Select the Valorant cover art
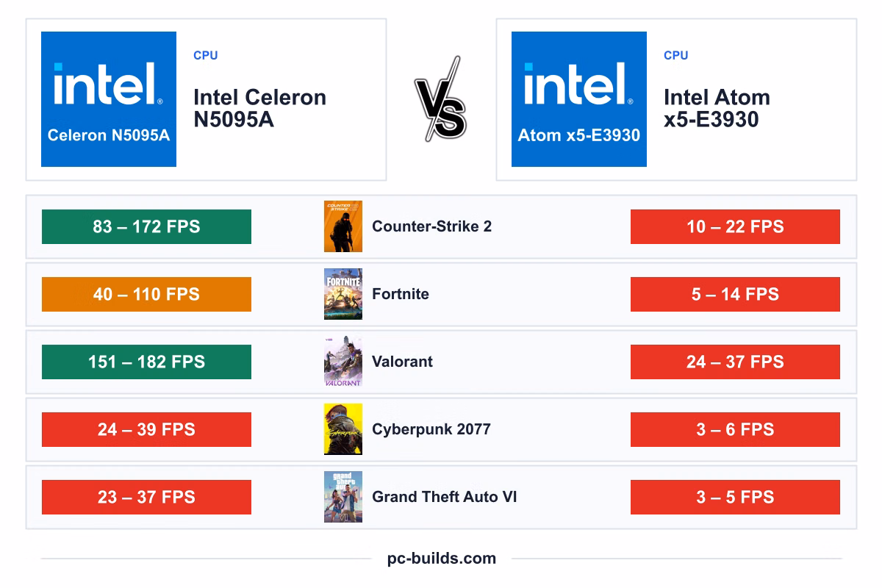 343,362
